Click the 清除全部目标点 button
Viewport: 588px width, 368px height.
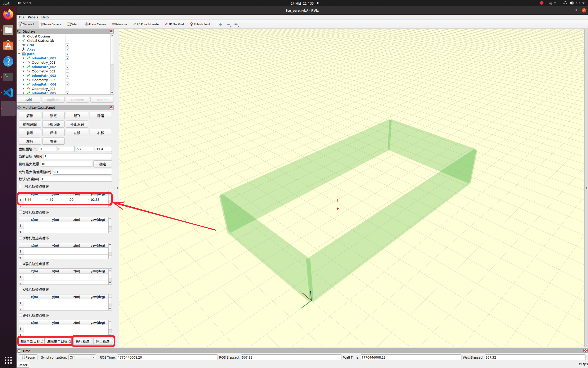(32, 341)
